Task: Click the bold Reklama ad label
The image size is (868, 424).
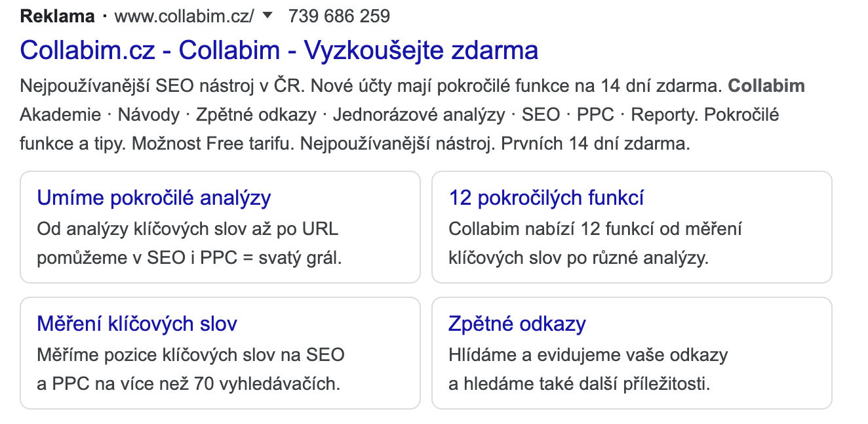Action: coord(58,16)
